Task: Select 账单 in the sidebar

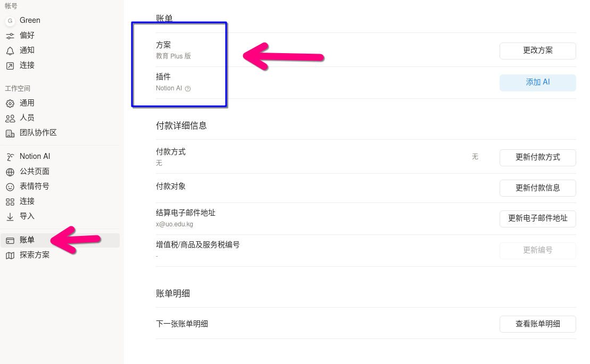Action: pos(27,240)
